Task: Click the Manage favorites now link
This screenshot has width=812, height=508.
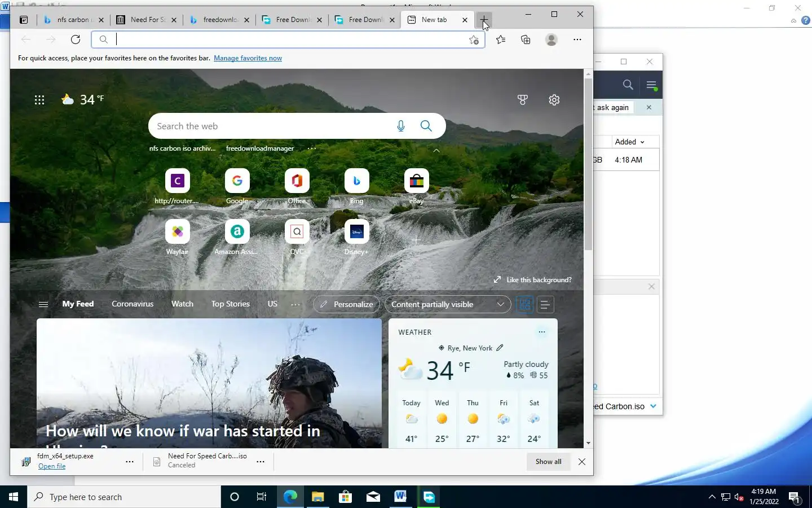Action: point(248,58)
